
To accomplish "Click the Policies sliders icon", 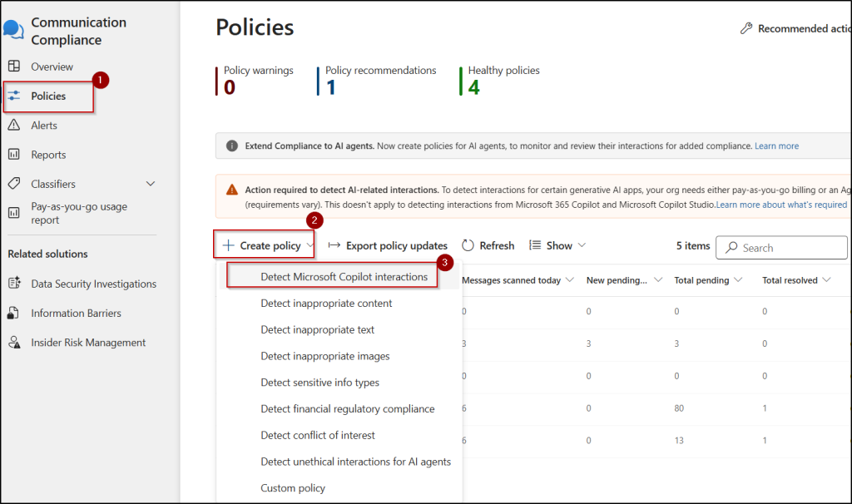I will pyautogui.click(x=14, y=96).
